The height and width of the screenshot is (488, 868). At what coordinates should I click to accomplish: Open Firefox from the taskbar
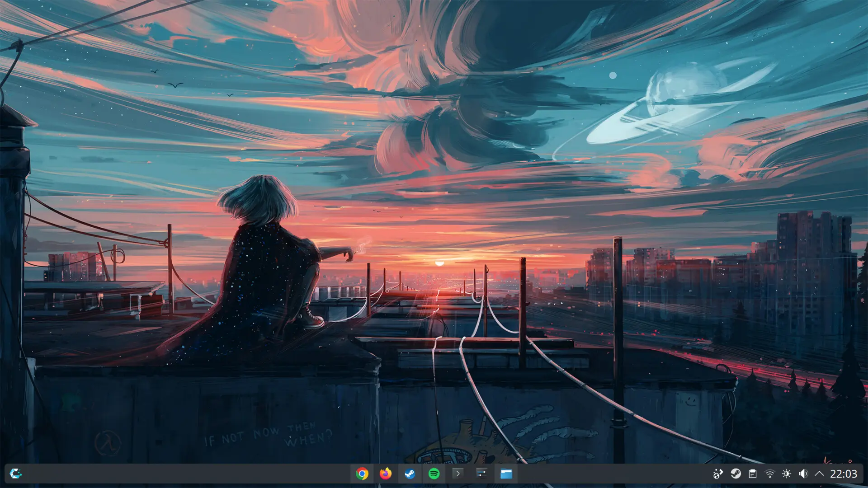click(386, 474)
